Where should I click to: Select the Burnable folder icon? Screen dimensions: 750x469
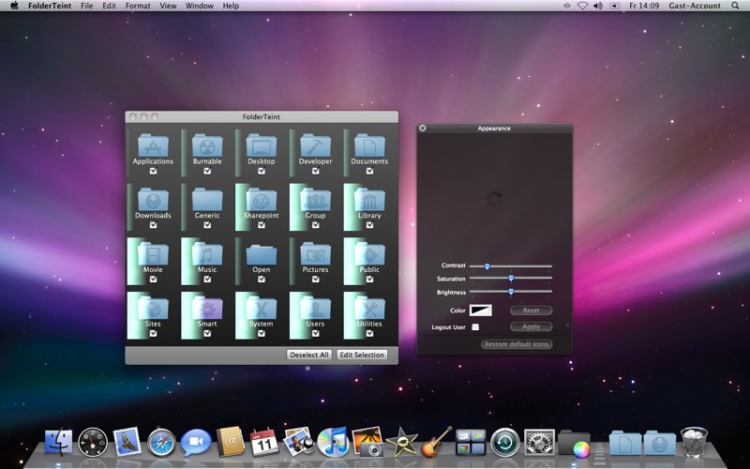coord(207,144)
